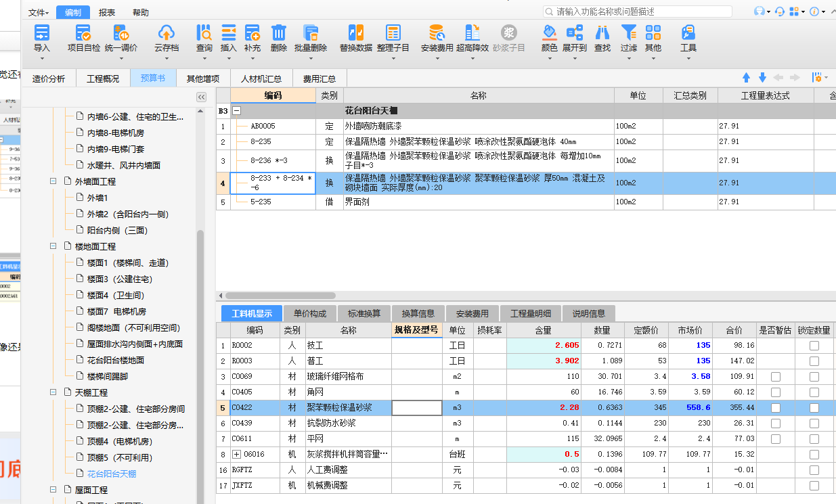Click the 删除 delete trash icon

pos(278,32)
